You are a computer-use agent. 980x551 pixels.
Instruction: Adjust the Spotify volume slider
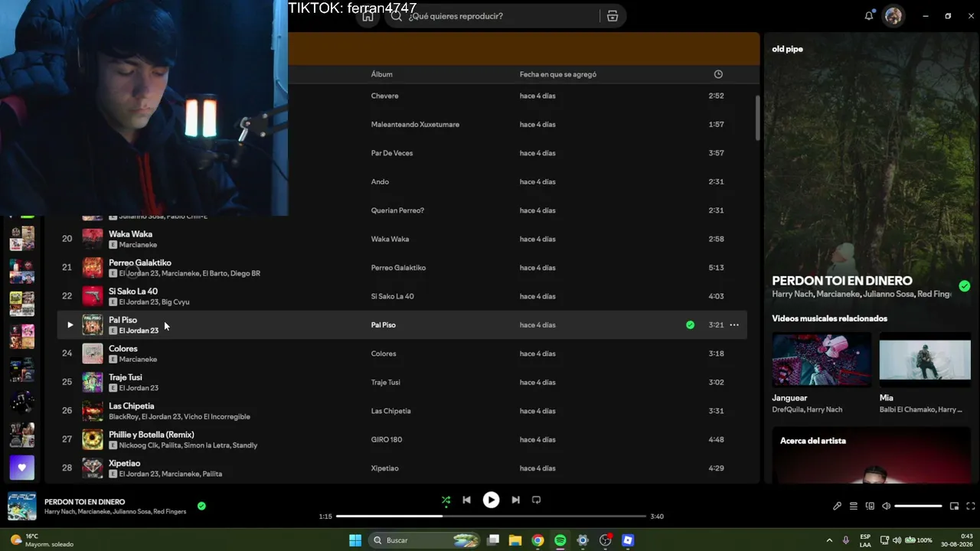918,506
